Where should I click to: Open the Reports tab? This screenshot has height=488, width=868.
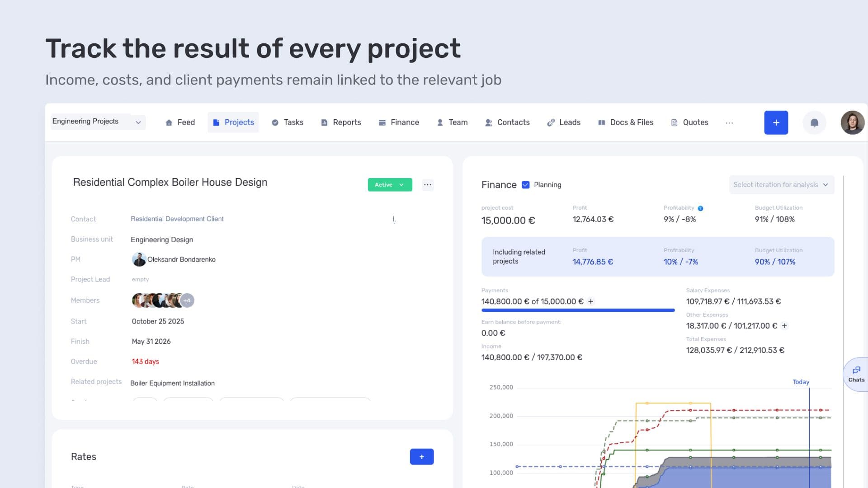tap(341, 122)
